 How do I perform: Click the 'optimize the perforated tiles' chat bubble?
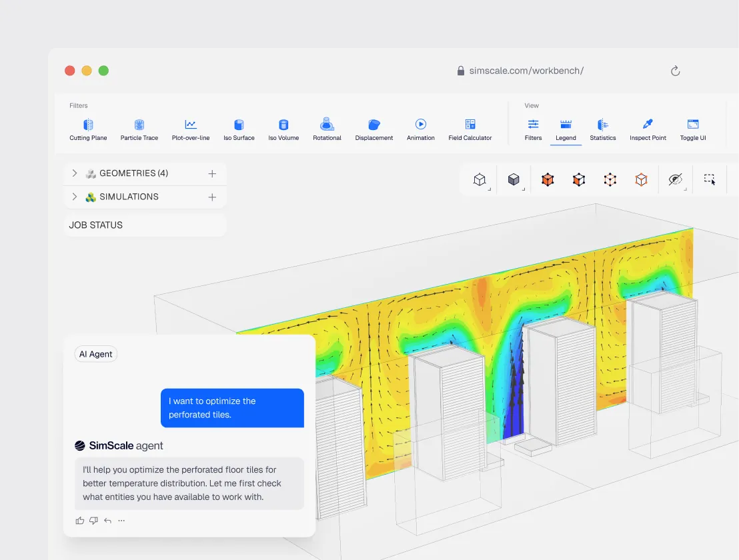tap(232, 408)
